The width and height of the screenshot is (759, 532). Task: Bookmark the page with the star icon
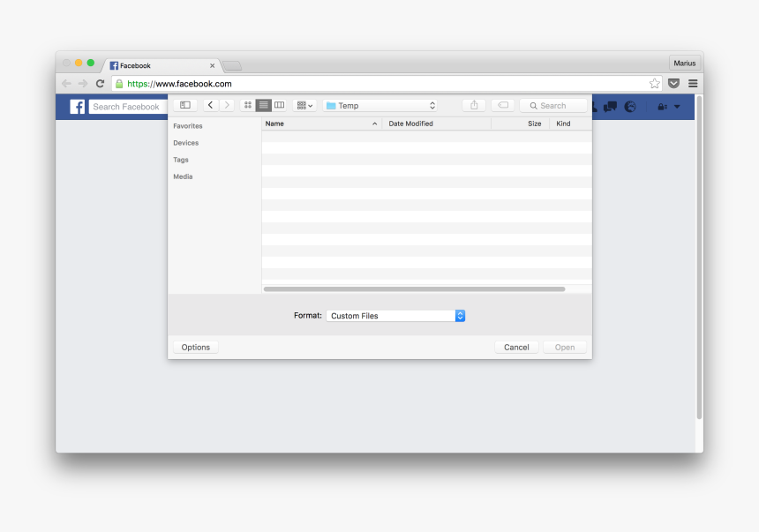654,83
